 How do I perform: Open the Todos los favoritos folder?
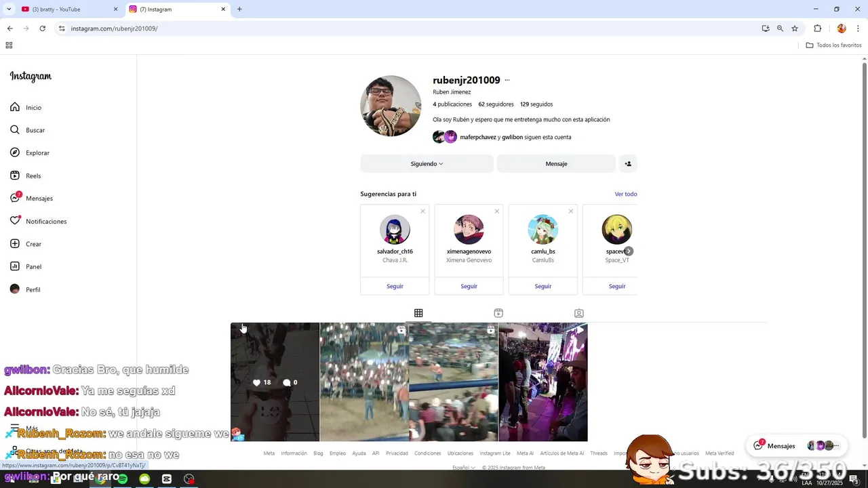(x=833, y=45)
